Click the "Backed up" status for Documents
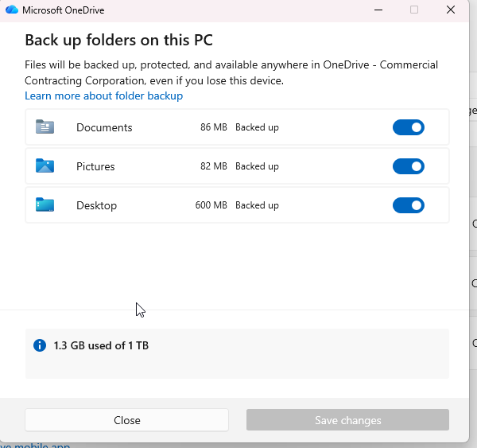Viewport: 477px width, 448px height. coord(257,127)
